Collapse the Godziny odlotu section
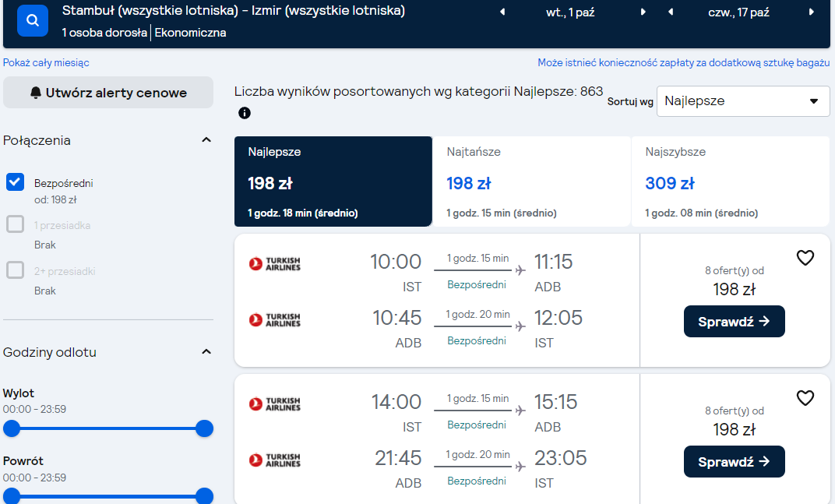 [206, 352]
